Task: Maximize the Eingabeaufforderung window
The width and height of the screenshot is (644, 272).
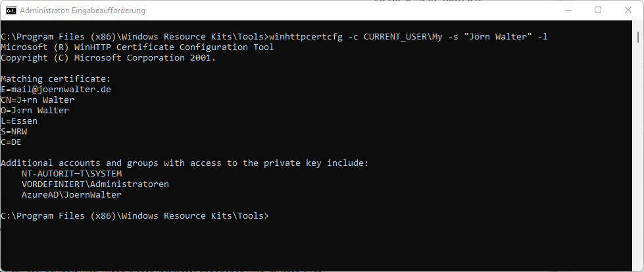Action: pos(597,11)
